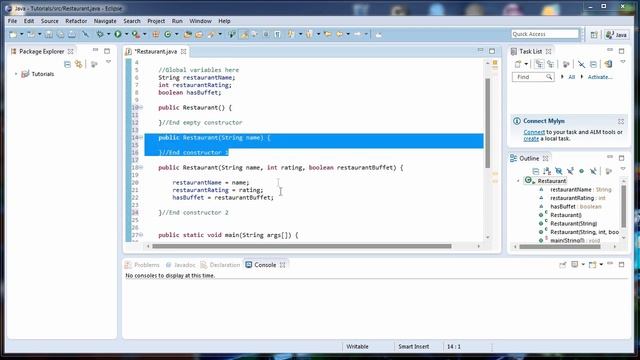Open the Package Explorer view menu triangle
This screenshot has height=360, width=640.
108,62
